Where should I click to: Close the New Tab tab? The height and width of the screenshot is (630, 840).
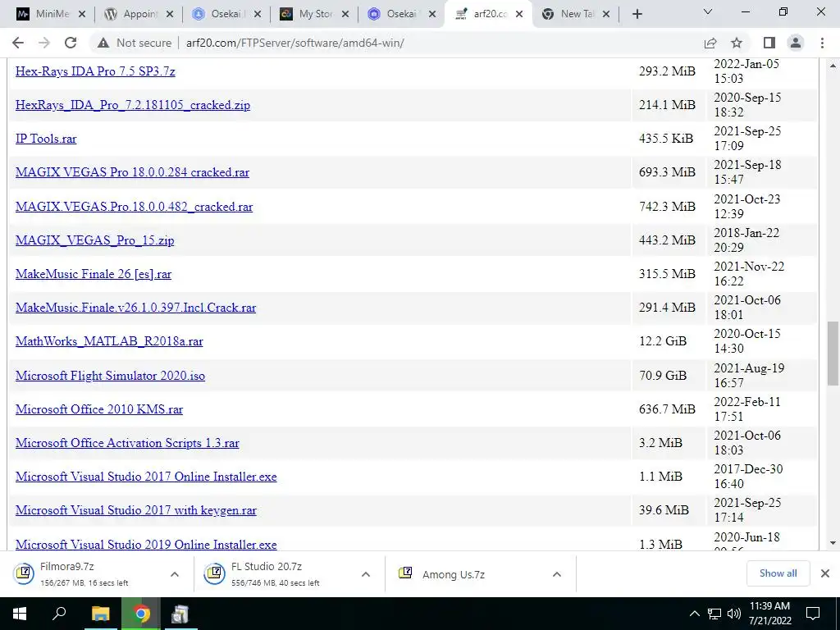pos(606,14)
